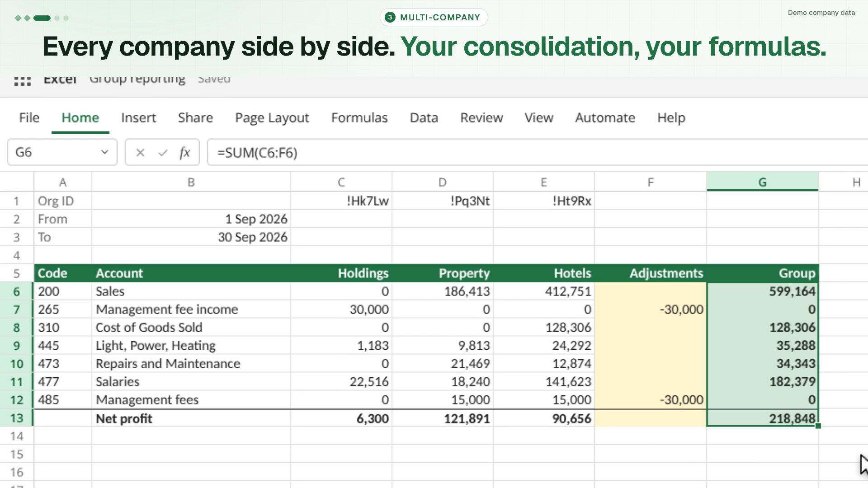Cancel formula entry with the X icon
Viewport: 868px width, 488px height.
click(140, 153)
